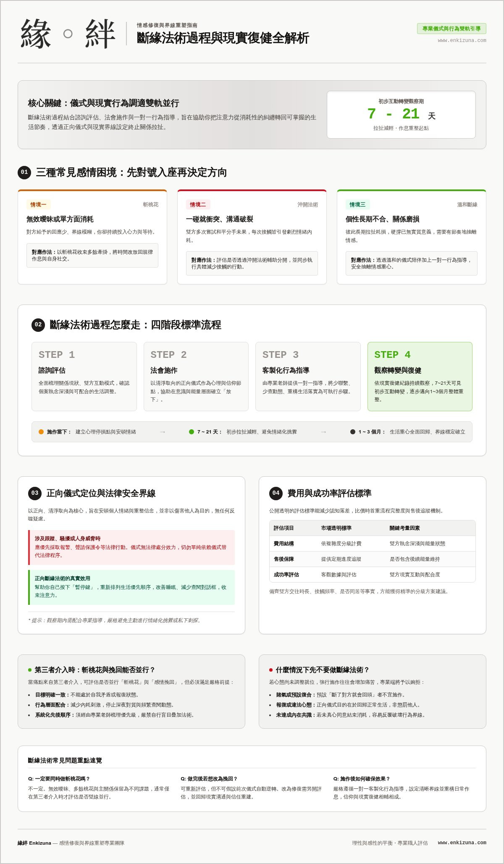
Task: Click the 成功率評估 table row label
Action: coord(286,575)
